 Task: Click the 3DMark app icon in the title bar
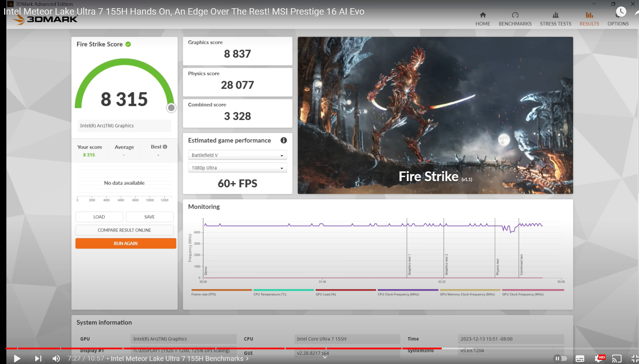(x=10, y=4)
